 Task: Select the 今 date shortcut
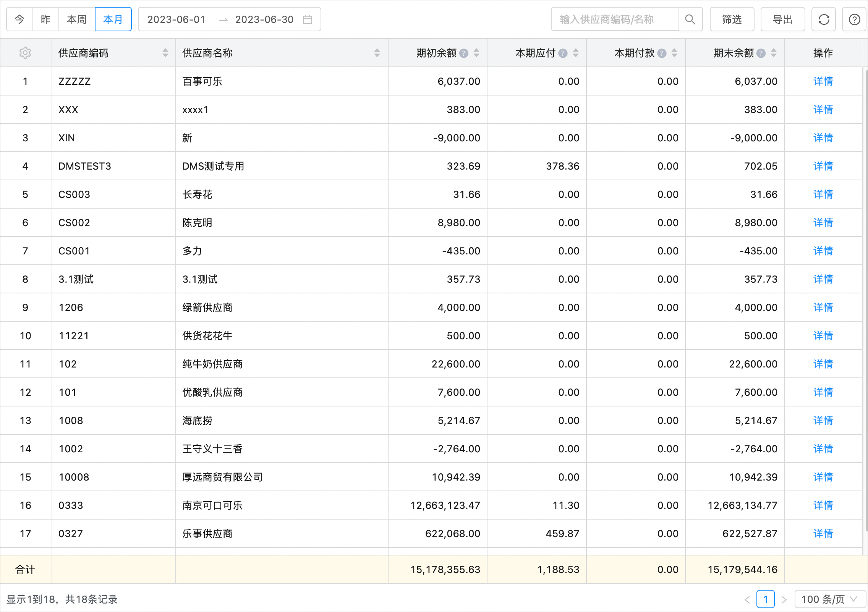coord(20,19)
